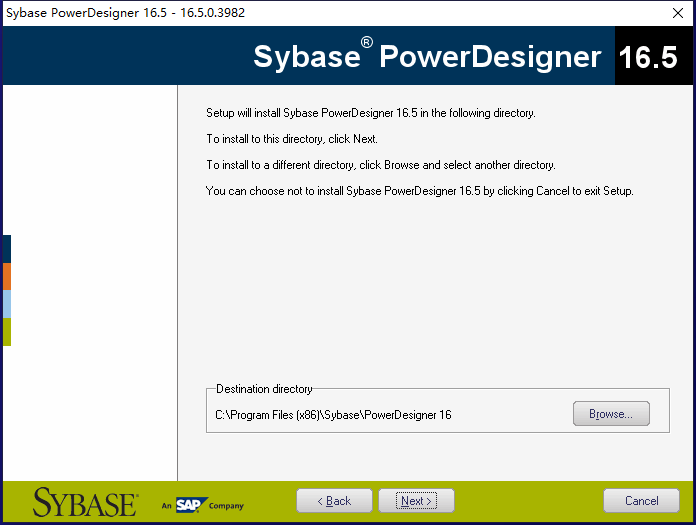Click the 16.5 version badge in header

pos(648,57)
